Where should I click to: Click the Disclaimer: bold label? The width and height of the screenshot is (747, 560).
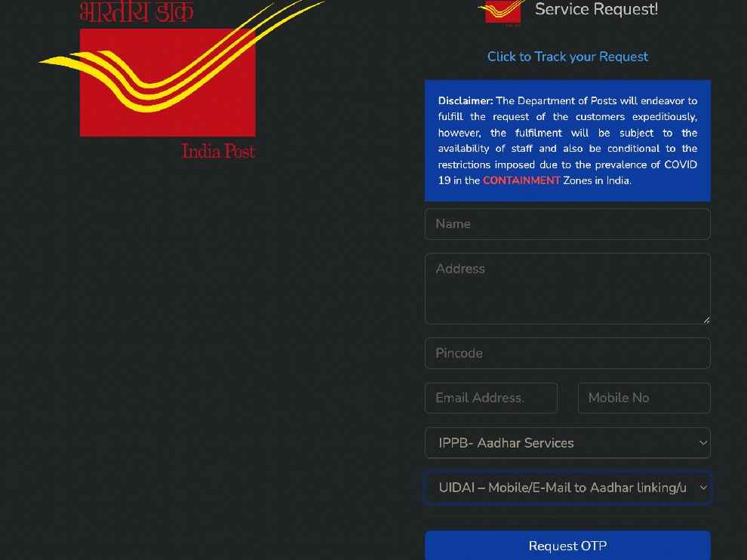[466, 100]
